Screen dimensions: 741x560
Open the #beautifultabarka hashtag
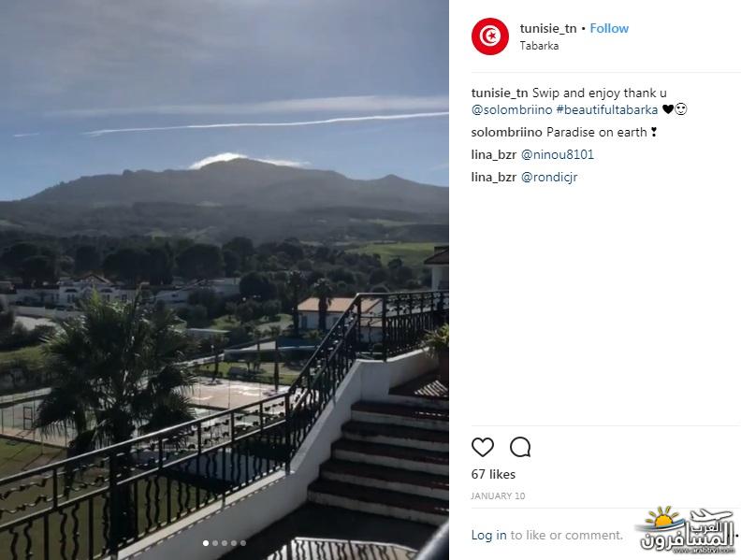pyautogui.click(x=607, y=109)
